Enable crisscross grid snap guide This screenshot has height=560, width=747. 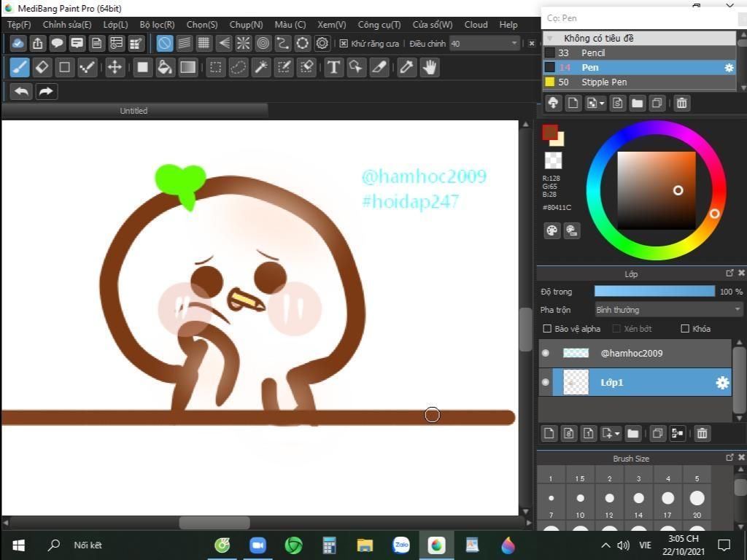(204, 43)
